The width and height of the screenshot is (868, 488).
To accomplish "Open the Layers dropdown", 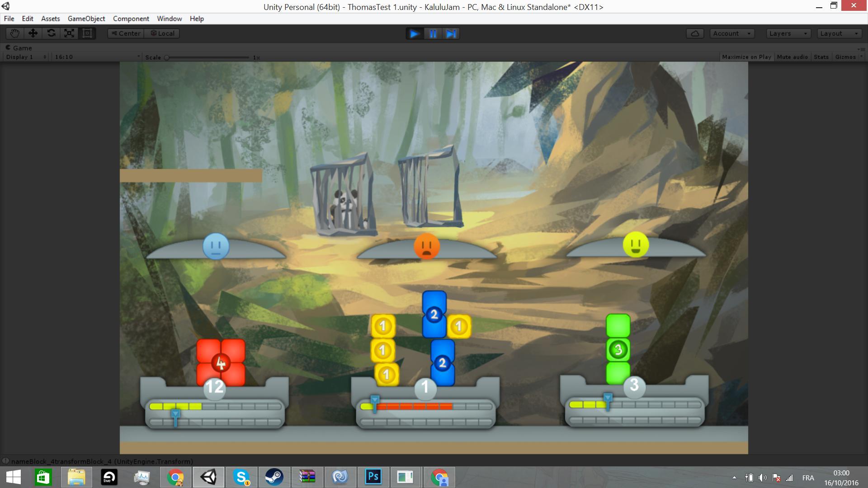I will coord(788,33).
